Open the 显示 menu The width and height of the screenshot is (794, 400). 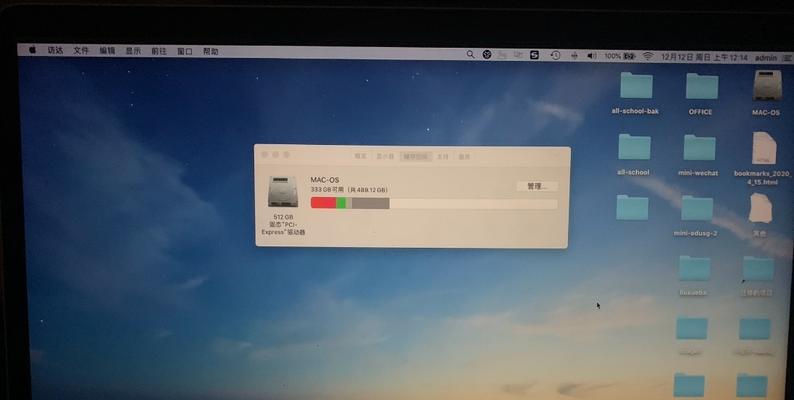[x=133, y=51]
